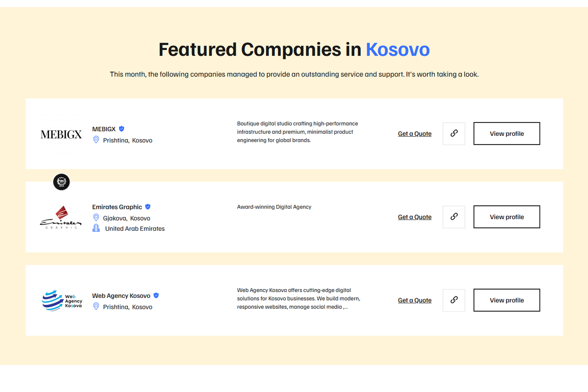Click View profile for MEBIGX
Screen dimensions: 588x392
point(506,133)
